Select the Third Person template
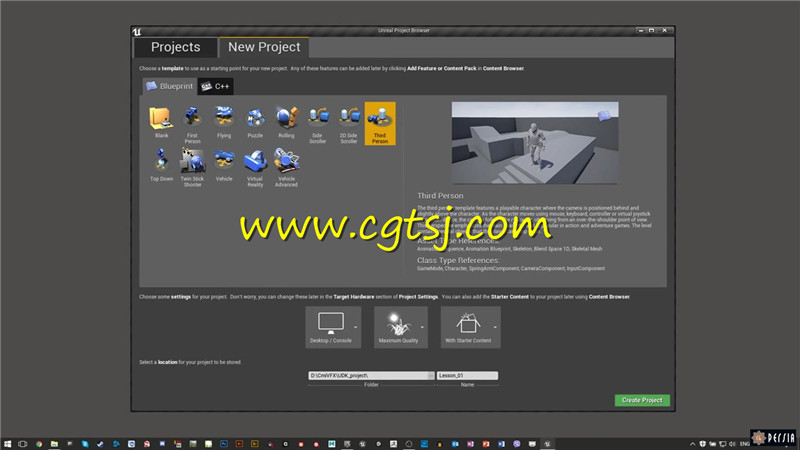The width and height of the screenshot is (800, 450). (380, 123)
